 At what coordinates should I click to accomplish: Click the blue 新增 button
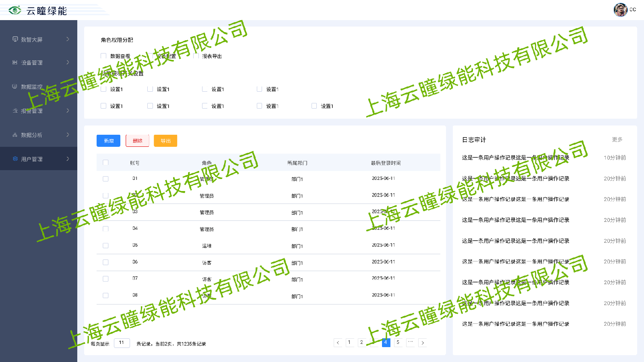pos(108,141)
